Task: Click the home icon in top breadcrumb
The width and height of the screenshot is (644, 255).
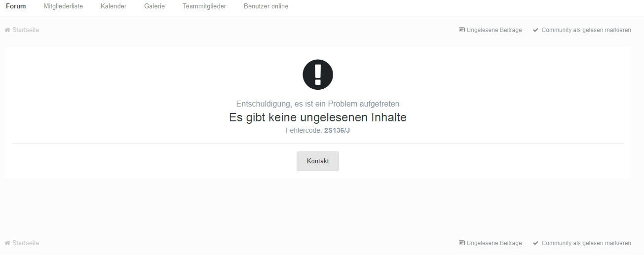Action: click(x=7, y=30)
